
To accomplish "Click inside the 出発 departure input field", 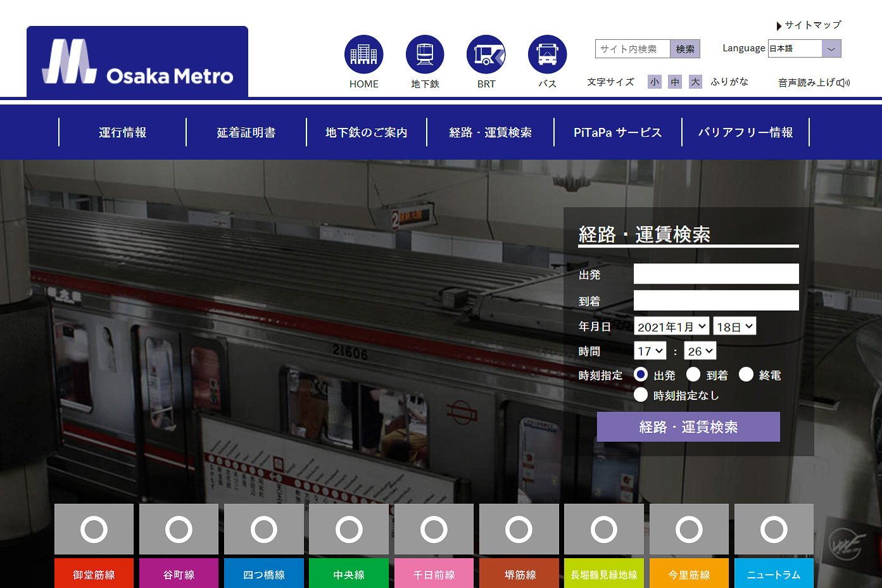I will click(715, 273).
